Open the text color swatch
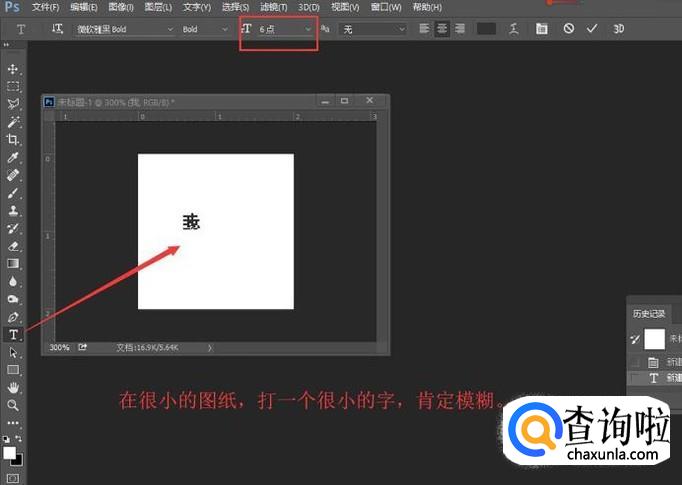 pos(486,29)
